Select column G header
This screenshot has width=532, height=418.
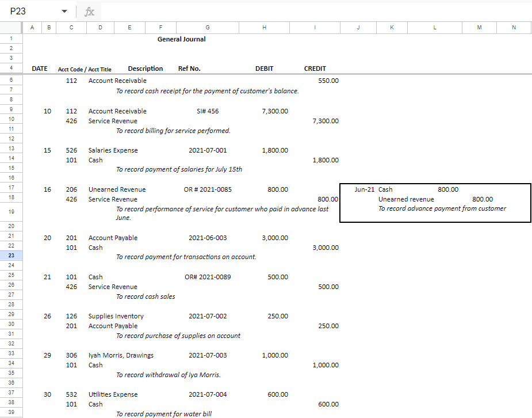tap(208, 28)
